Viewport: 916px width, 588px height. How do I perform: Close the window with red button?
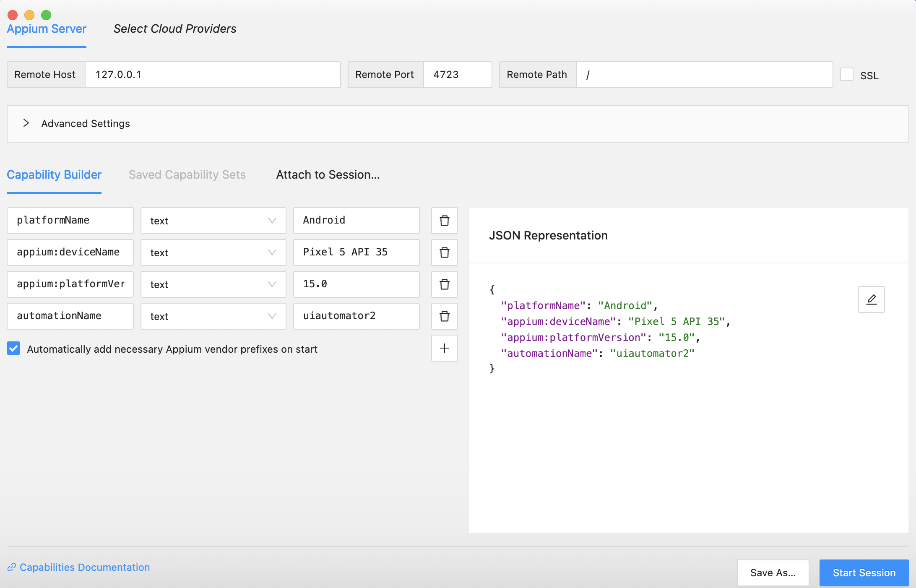[x=13, y=15]
